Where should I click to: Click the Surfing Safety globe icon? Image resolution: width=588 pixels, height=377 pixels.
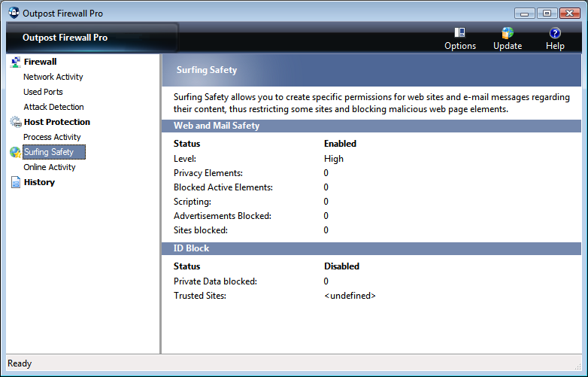point(15,152)
